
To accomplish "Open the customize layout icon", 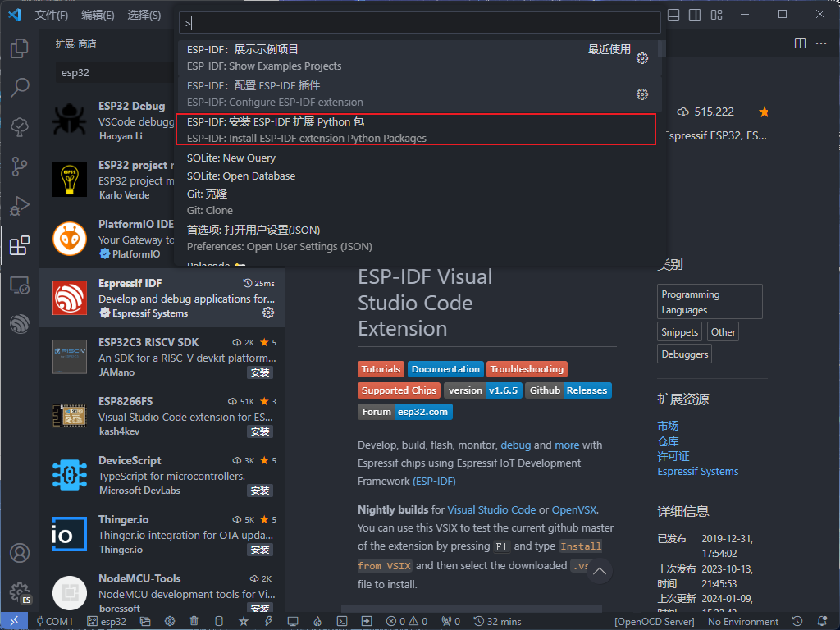I will click(717, 15).
